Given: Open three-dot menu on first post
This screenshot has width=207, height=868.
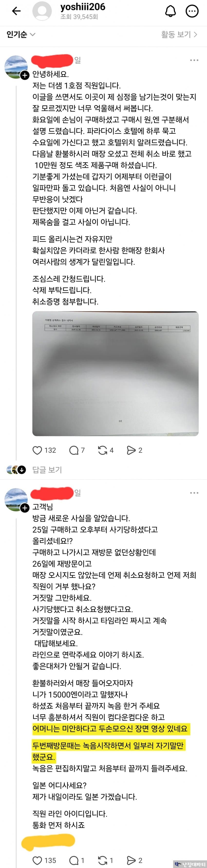Looking at the screenshot, I should pyautogui.click(x=194, y=60).
